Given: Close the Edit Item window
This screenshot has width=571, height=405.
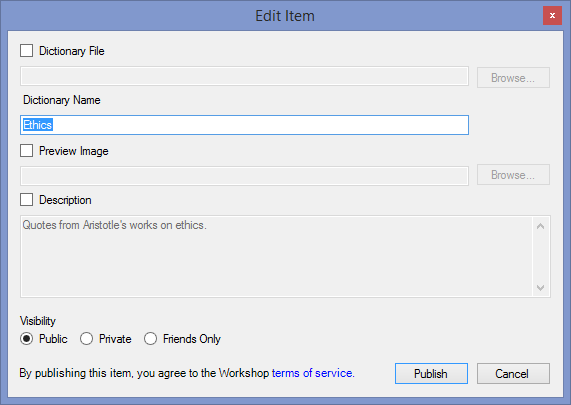Looking at the screenshot, I should coord(552,16).
